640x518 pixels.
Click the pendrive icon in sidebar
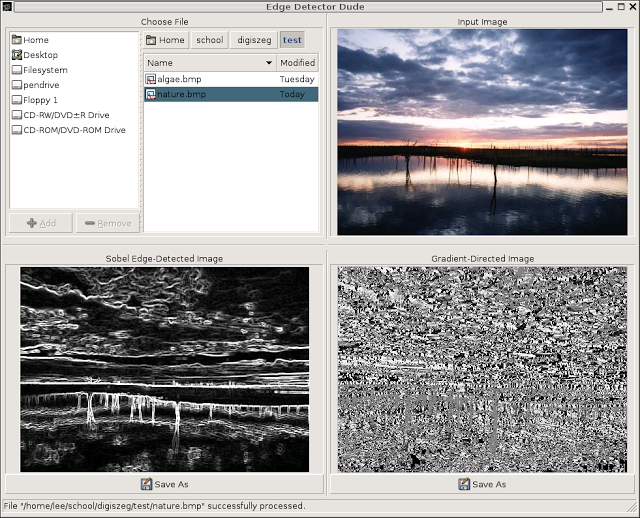(17, 85)
